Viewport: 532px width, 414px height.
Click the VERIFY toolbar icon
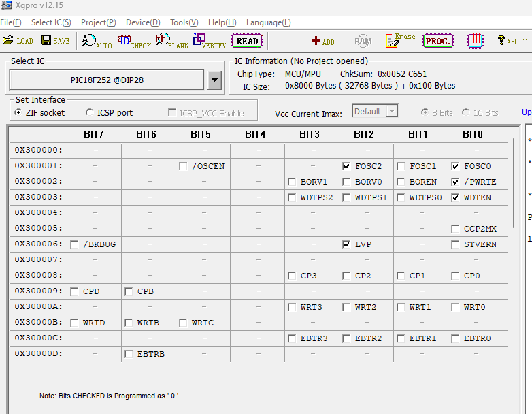[209, 42]
